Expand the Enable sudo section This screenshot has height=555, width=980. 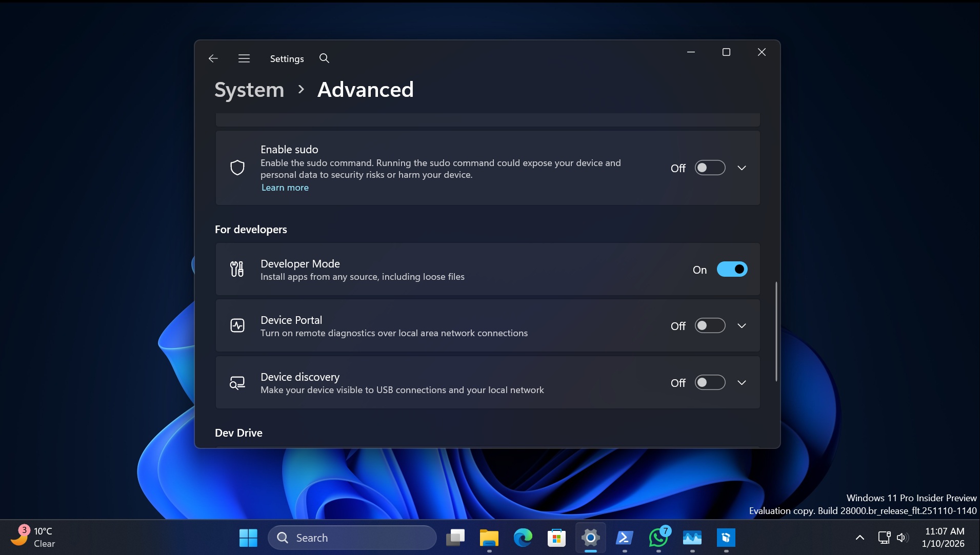click(x=742, y=168)
